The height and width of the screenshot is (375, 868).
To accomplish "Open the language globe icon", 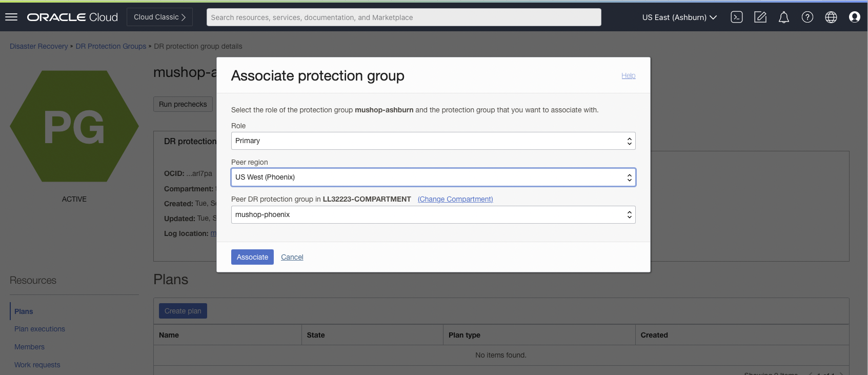I will point(831,17).
